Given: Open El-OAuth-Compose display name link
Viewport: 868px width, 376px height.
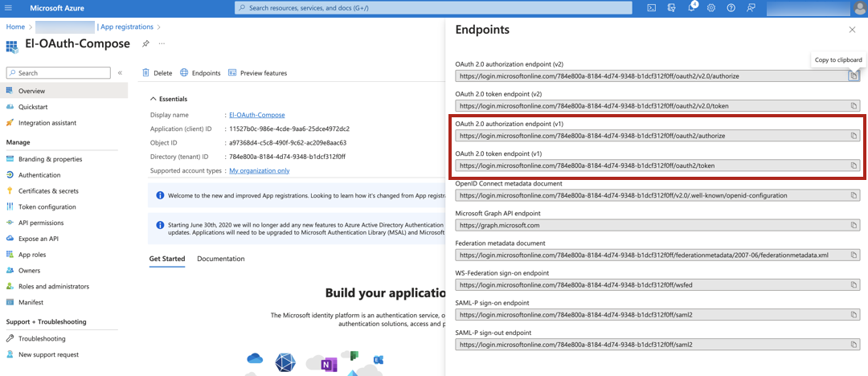Looking at the screenshot, I should pyautogui.click(x=257, y=115).
